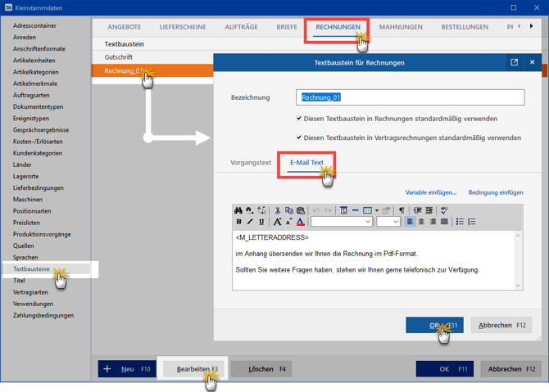
Task: Click the Cut scissors icon
Action: pos(278,210)
